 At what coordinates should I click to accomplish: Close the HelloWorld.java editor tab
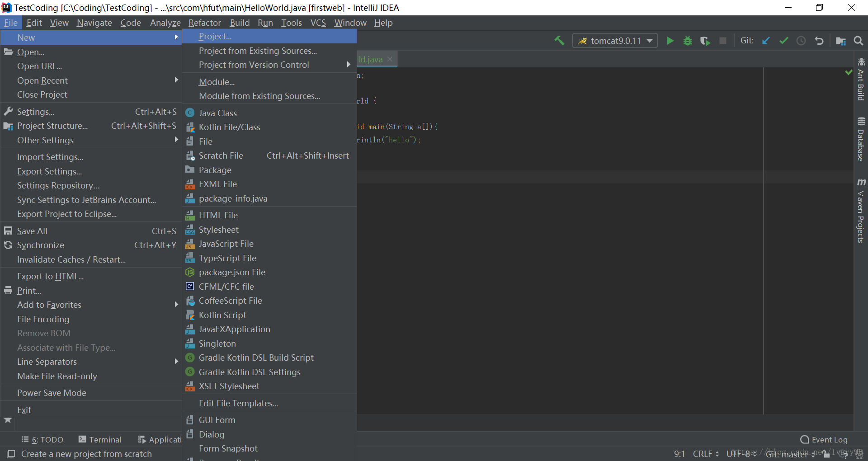click(x=390, y=59)
